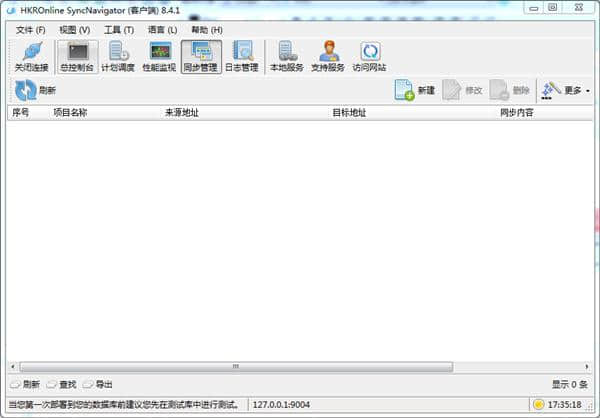
Task: Open the 语言 (L) menu
Action: (163, 30)
